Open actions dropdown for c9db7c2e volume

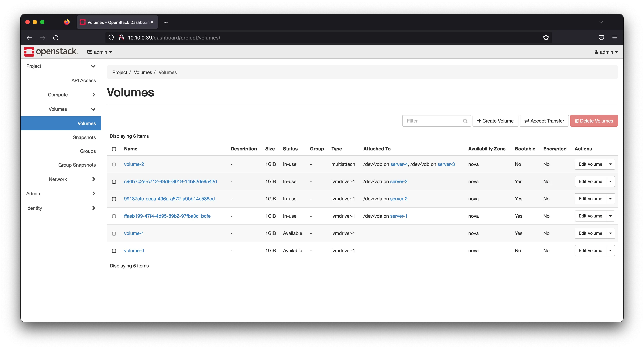[610, 181]
